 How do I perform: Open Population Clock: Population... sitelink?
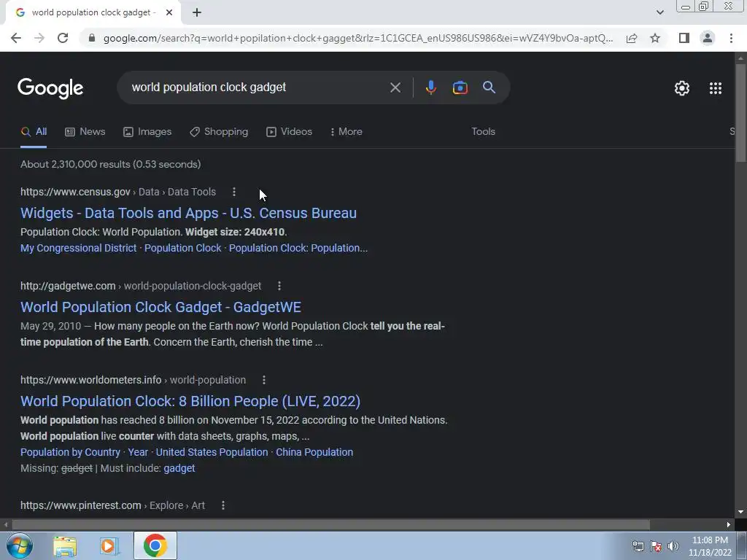(298, 248)
